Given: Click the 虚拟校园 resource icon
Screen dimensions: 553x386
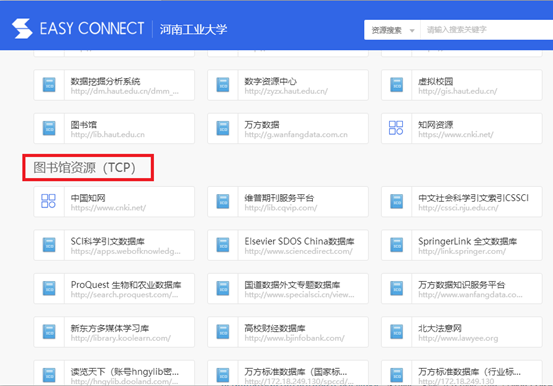Looking at the screenshot, I should tap(397, 85).
